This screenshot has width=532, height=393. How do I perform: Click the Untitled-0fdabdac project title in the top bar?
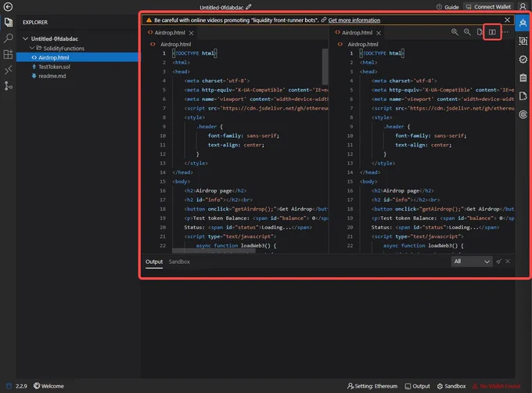pyautogui.click(x=221, y=7)
